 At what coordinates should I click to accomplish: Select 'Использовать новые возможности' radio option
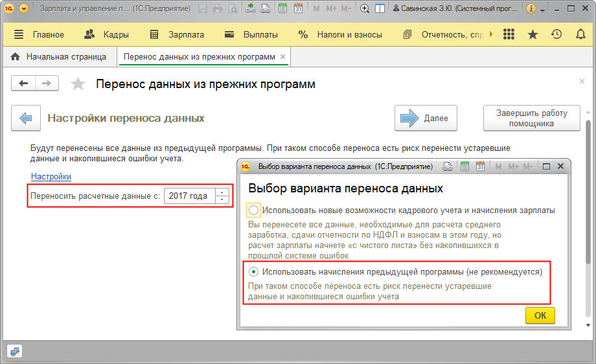254,210
